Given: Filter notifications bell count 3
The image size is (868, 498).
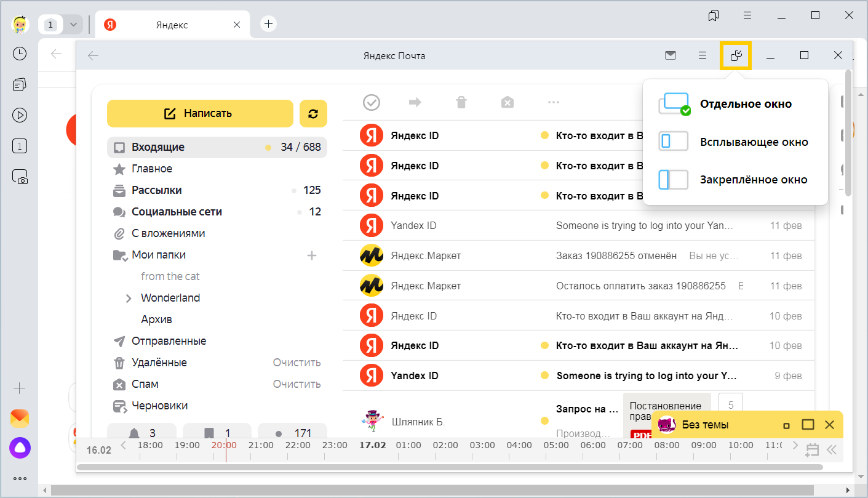Looking at the screenshot, I should 141,433.
